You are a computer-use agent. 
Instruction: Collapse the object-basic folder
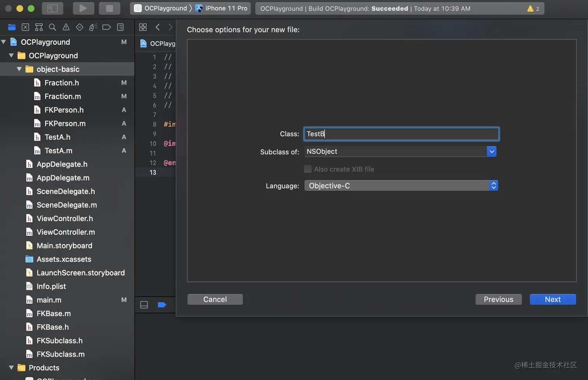pos(19,69)
